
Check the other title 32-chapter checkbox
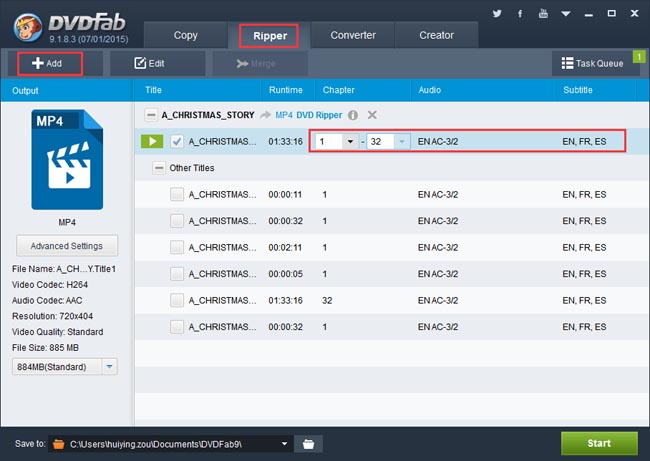pyautogui.click(x=177, y=301)
